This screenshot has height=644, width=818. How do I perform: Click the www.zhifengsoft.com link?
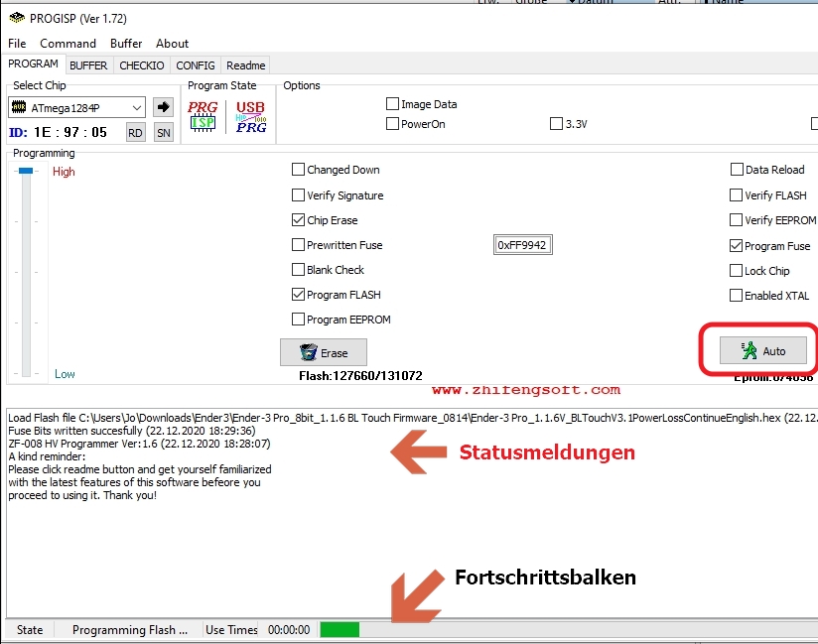pos(526,390)
